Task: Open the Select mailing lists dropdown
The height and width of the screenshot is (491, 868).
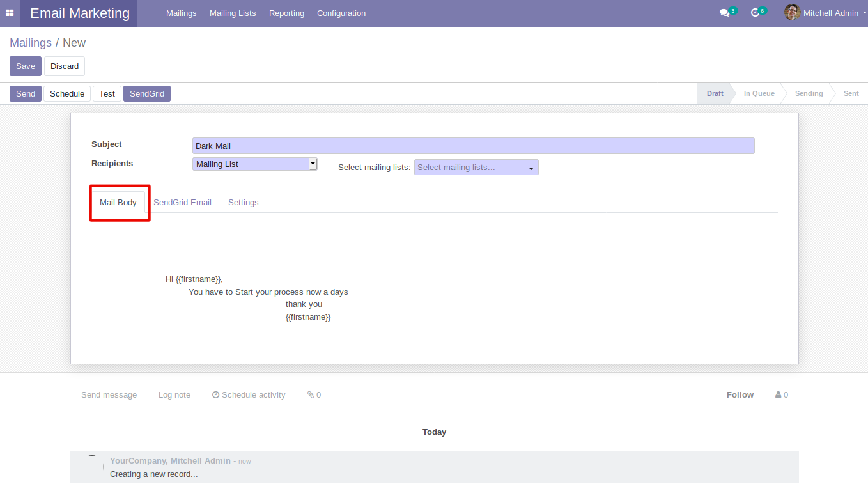Action: tap(476, 168)
